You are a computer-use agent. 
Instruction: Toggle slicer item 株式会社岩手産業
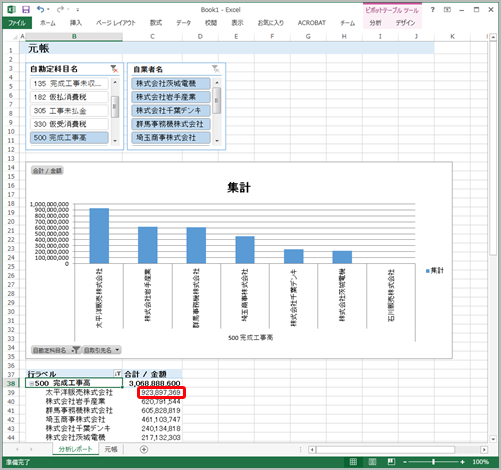[171, 97]
